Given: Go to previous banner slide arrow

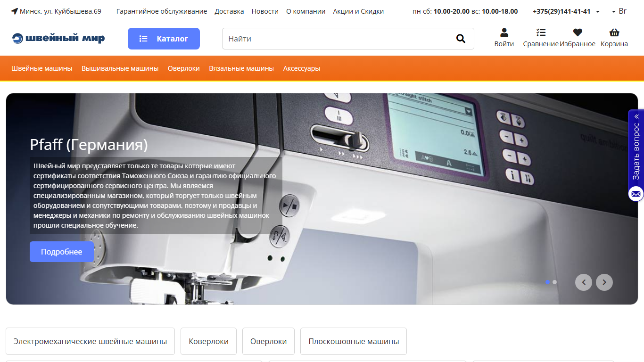Looking at the screenshot, I should click(x=584, y=282).
